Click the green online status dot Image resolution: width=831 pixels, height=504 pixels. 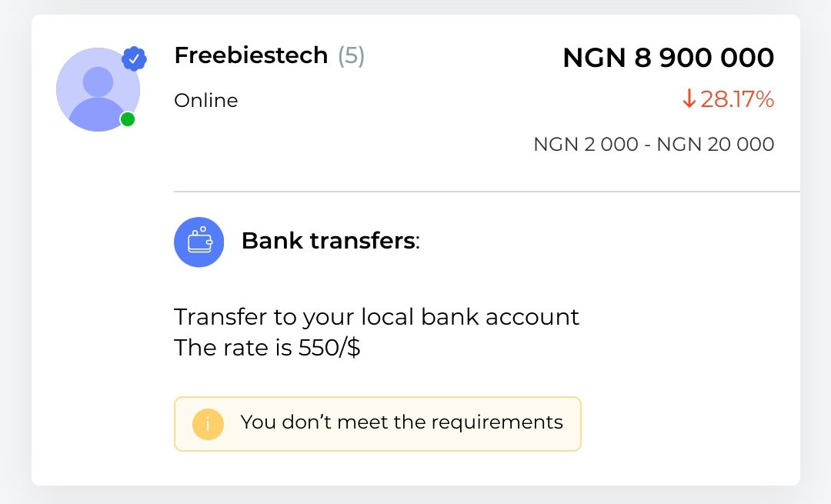point(128,119)
